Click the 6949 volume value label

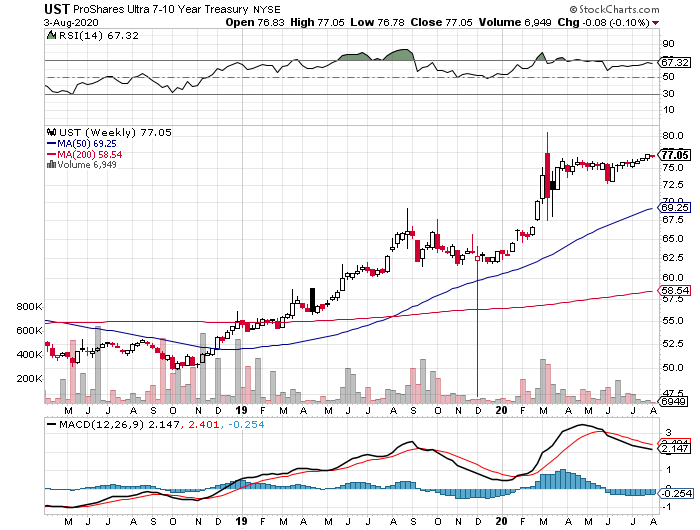click(x=673, y=401)
